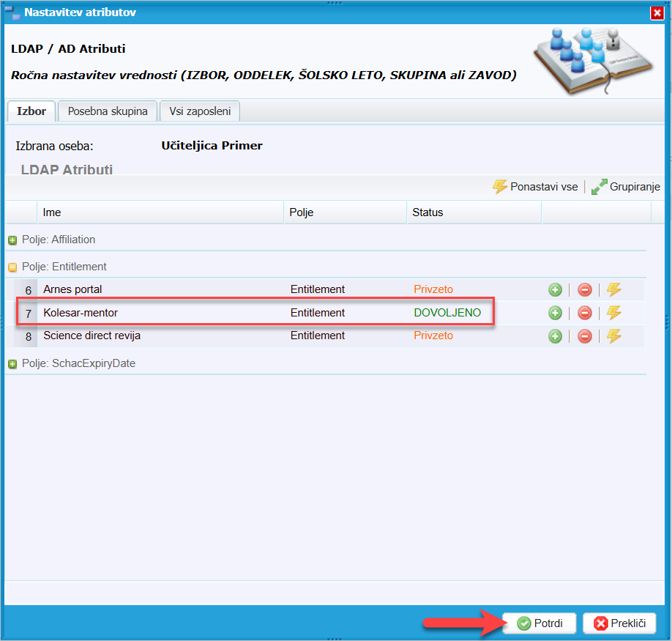
Task: Click Entitlement cell in Arnes portal row
Action: click(318, 289)
